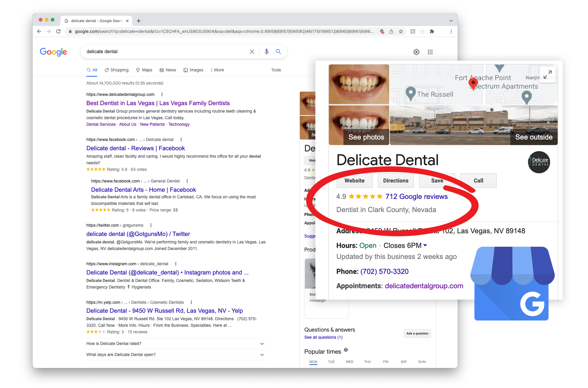Open the 712 Google reviews link
588x388 pixels.
pyautogui.click(x=416, y=197)
